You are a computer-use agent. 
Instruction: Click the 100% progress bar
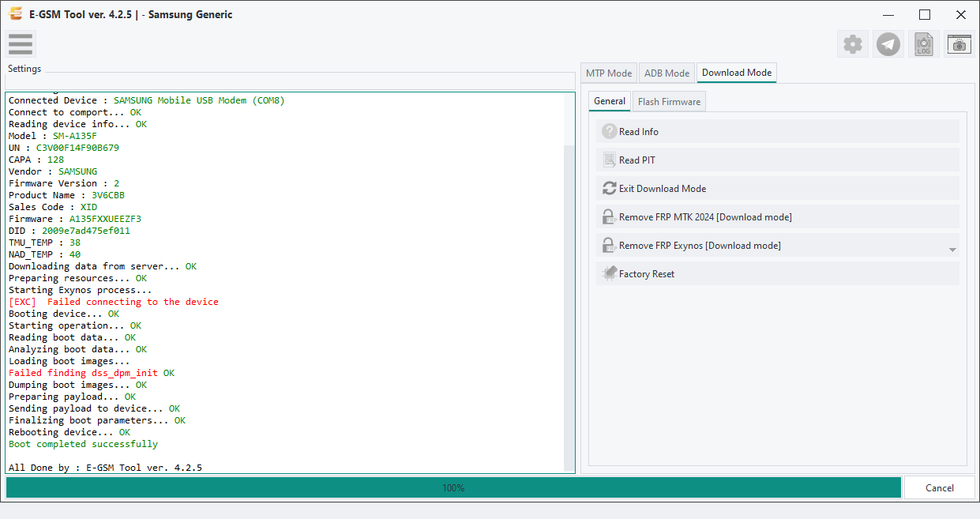(x=453, y=487)
